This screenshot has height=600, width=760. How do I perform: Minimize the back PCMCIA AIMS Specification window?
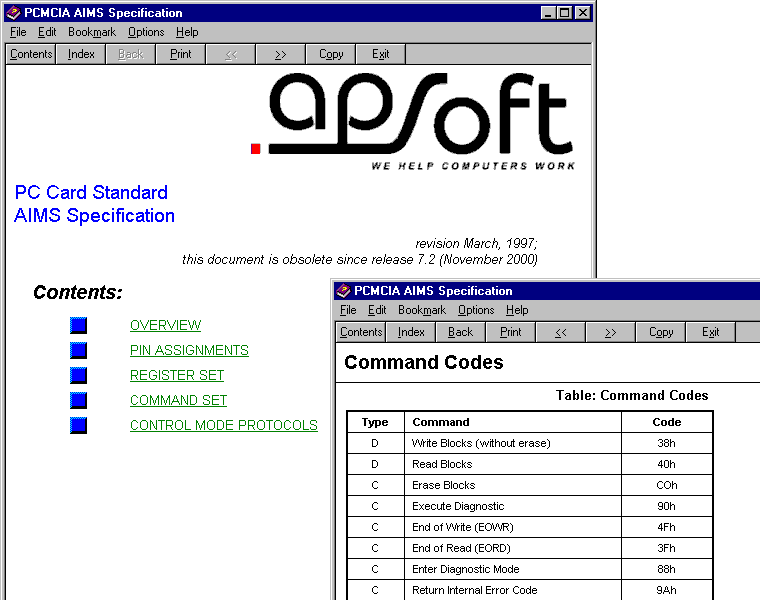click(x=548, y=13)
